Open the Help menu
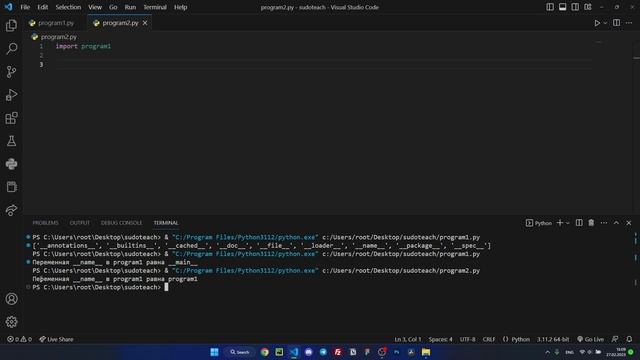This screenshot has width=640, height=360. [180, 7]
